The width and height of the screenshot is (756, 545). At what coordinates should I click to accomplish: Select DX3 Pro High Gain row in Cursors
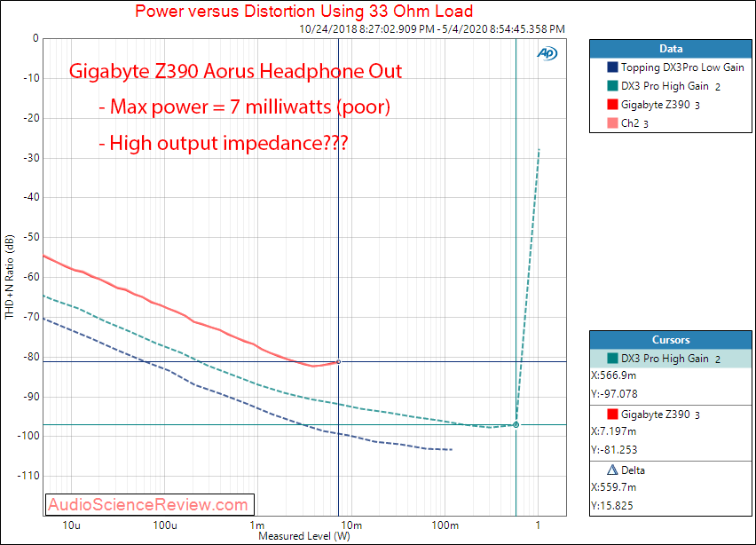point(670,359)
